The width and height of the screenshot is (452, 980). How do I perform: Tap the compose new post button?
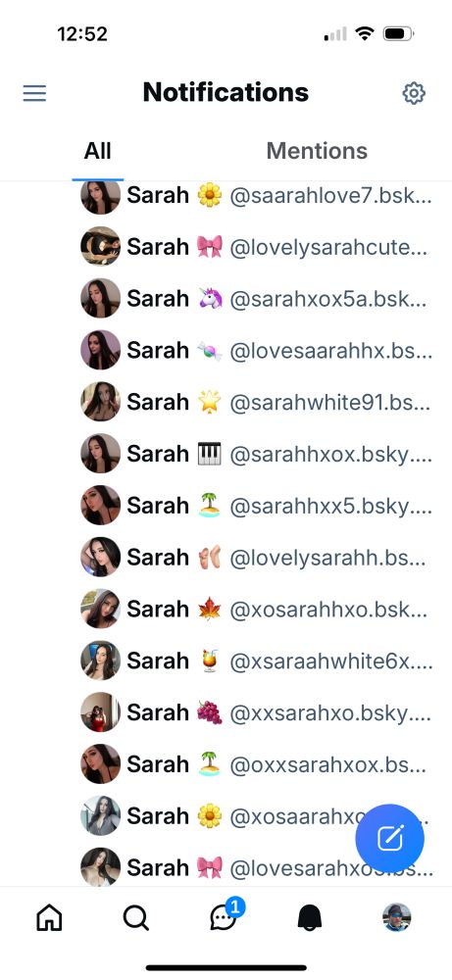coord(389,838)
